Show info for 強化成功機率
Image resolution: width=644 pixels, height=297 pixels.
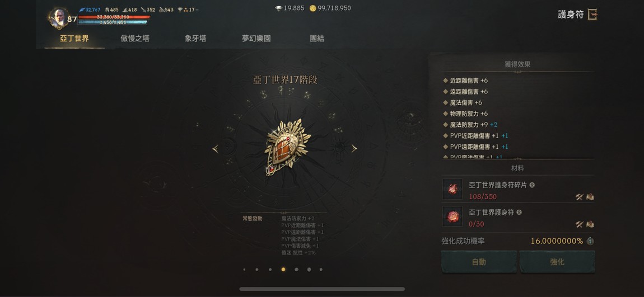click(590, 241)
